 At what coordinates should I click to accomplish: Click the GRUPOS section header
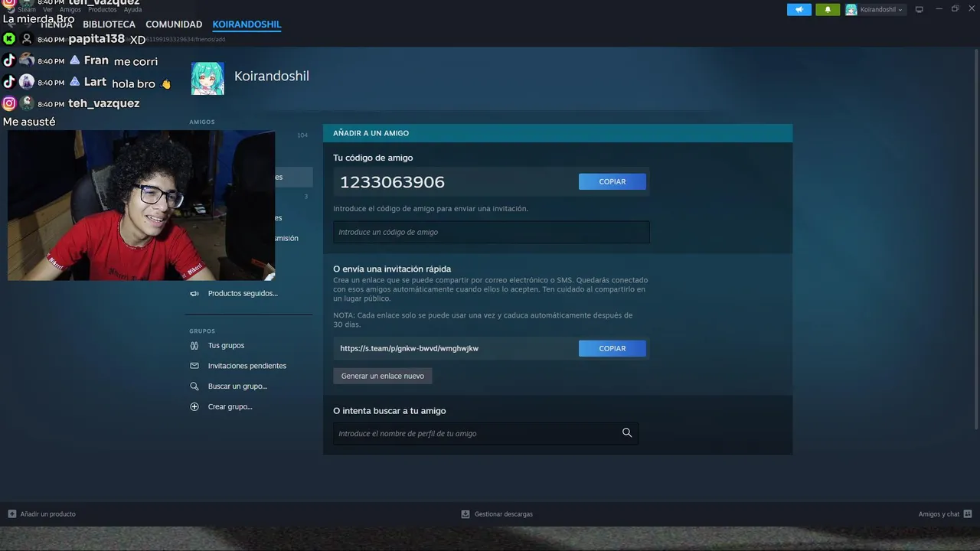click(202, 331)
